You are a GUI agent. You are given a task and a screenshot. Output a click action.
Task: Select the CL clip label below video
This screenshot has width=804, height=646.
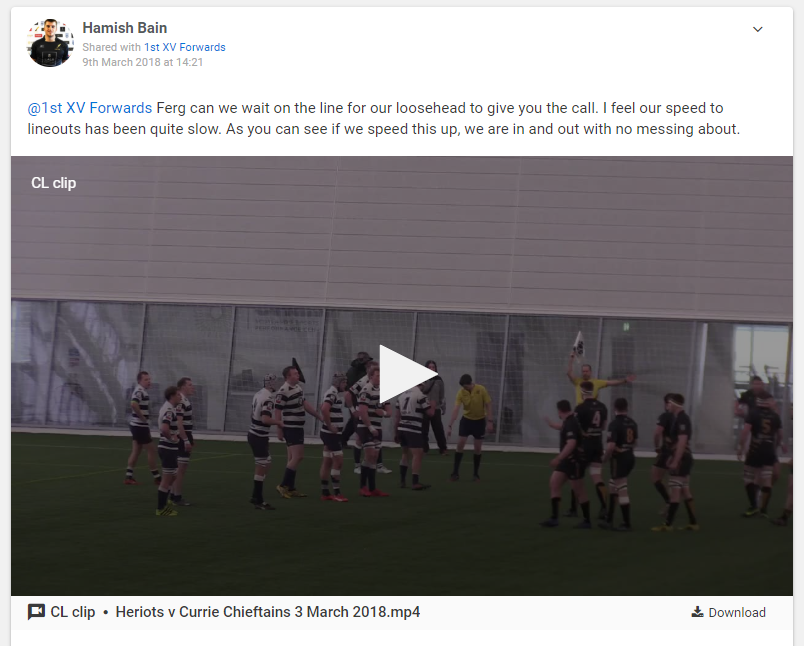[x=73, y=612]
